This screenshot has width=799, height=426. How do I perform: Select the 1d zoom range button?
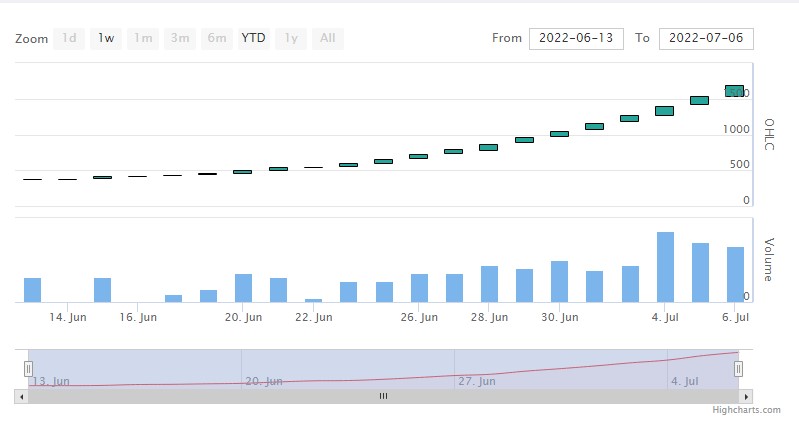tap(69, 39)
